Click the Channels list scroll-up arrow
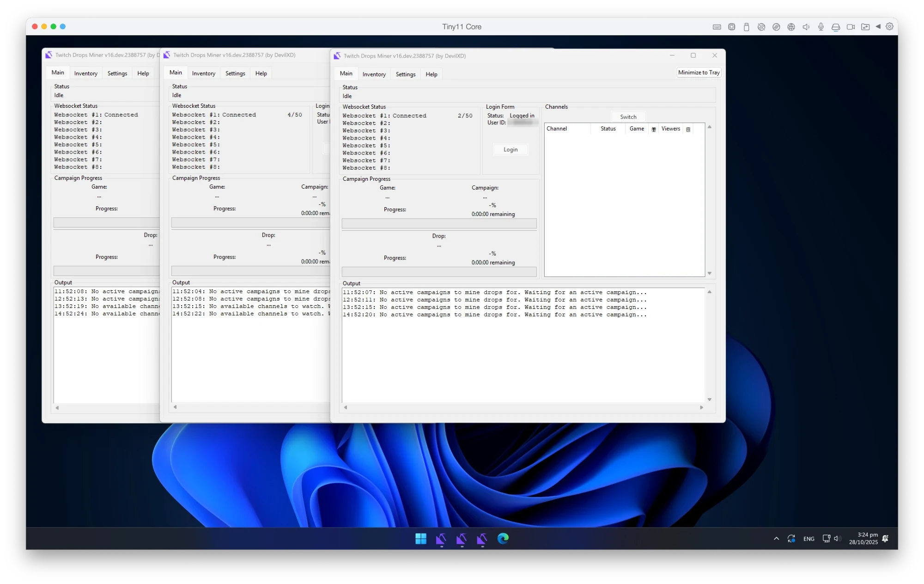Image resolution: width=924 pixels, height=584 pixels. point(709,127)
